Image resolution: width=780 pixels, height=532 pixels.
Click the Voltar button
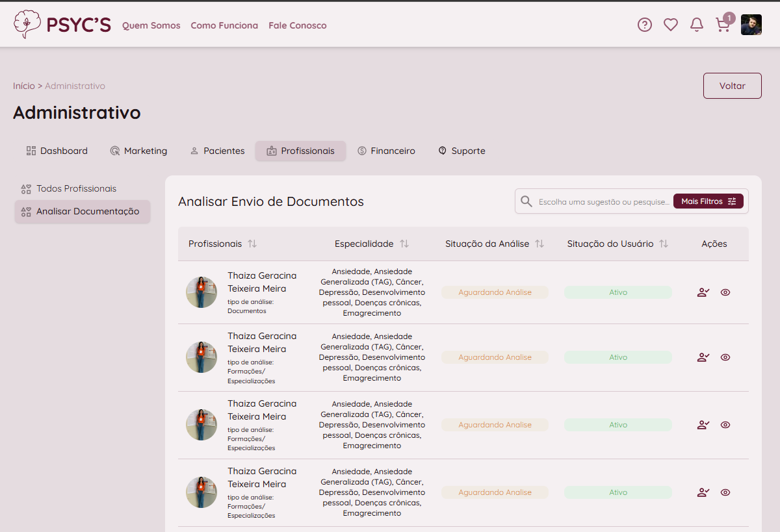click(732, 86)
